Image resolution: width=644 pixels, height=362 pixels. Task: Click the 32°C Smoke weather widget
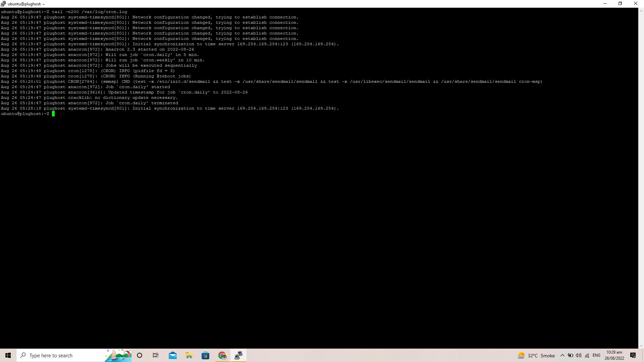tap(536, 355)
